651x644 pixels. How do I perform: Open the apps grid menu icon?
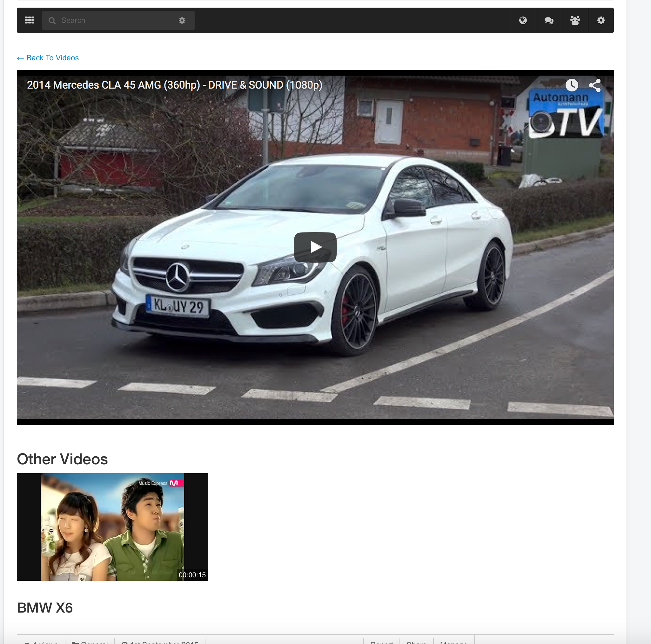[29, 20]
